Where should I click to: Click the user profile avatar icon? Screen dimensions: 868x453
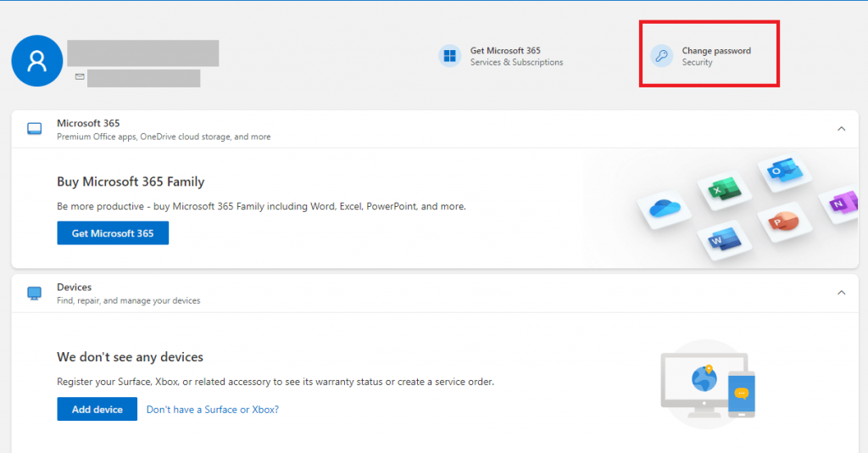pos(37,61)
